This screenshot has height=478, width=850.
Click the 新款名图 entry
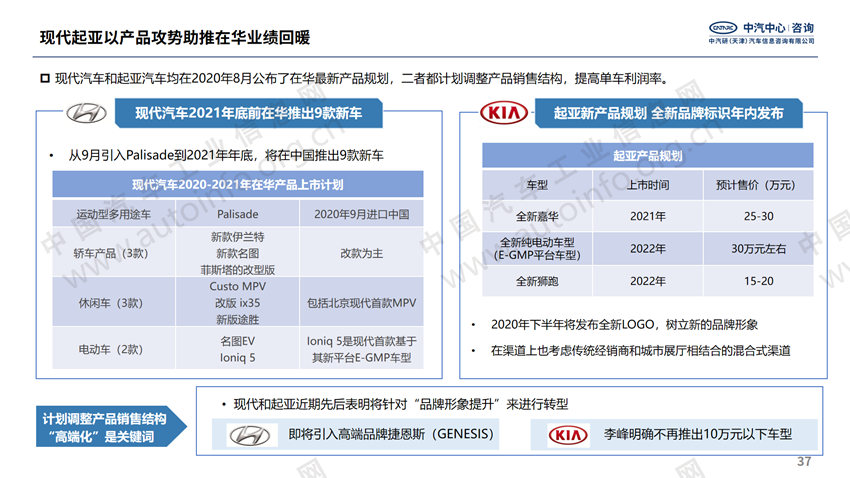tap(237, 253)
